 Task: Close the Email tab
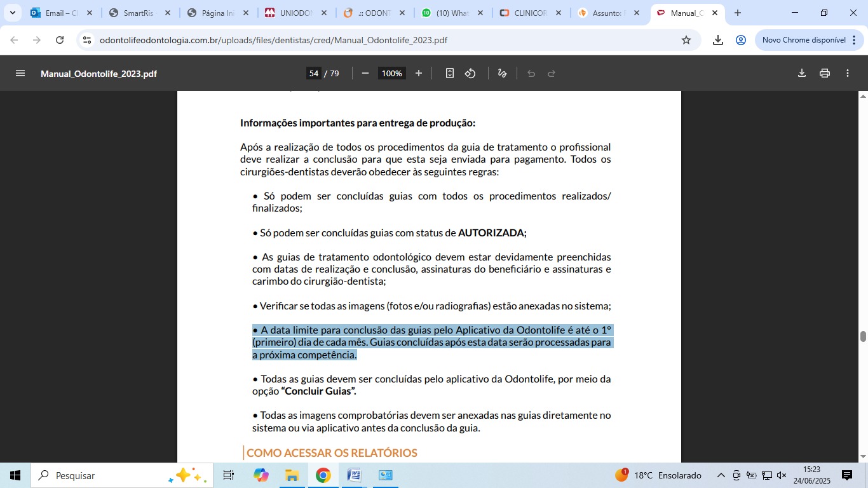point(89,13)
